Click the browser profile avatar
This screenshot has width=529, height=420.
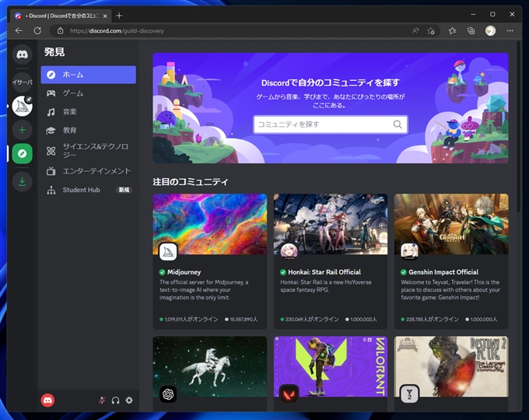(x=490, y=30)
